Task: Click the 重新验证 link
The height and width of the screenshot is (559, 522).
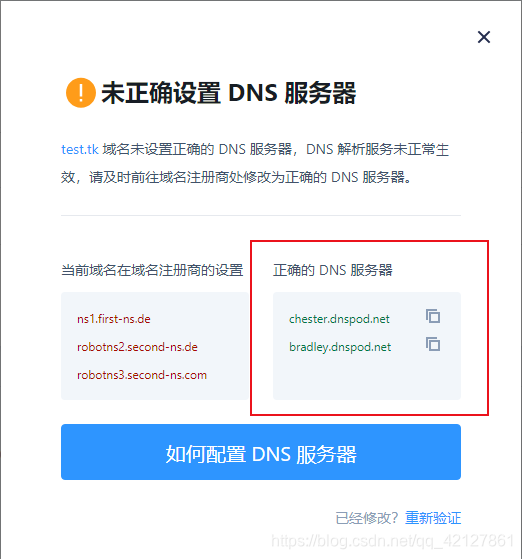Action: click(x=433, y=518)
